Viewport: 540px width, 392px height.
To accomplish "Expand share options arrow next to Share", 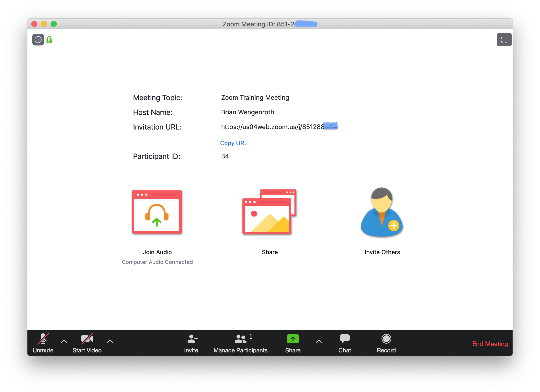I will [319, 341].
